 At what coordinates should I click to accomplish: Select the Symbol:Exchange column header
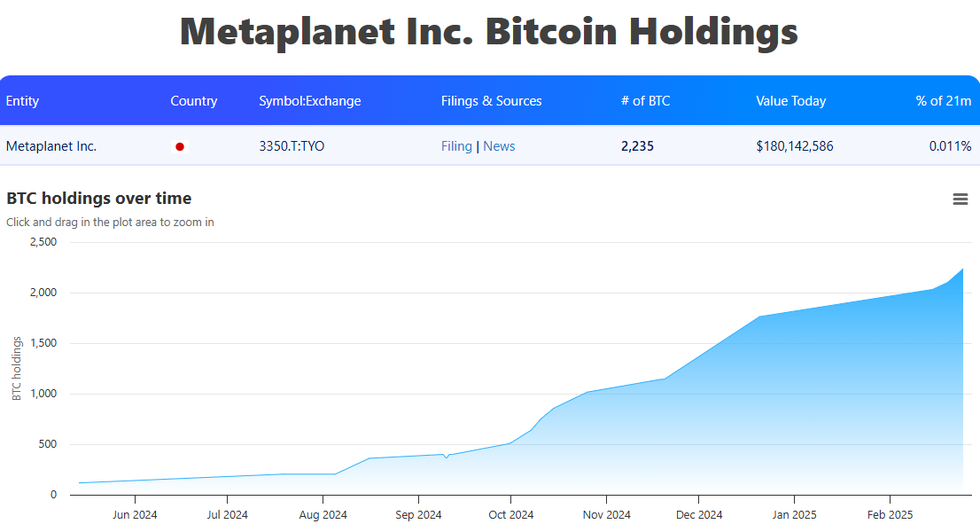click(x=309, y=101)
